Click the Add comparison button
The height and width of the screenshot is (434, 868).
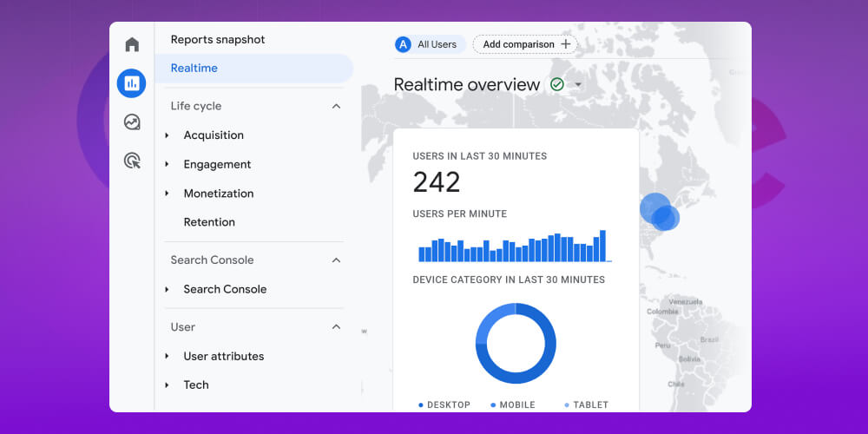tap(525, 44)
